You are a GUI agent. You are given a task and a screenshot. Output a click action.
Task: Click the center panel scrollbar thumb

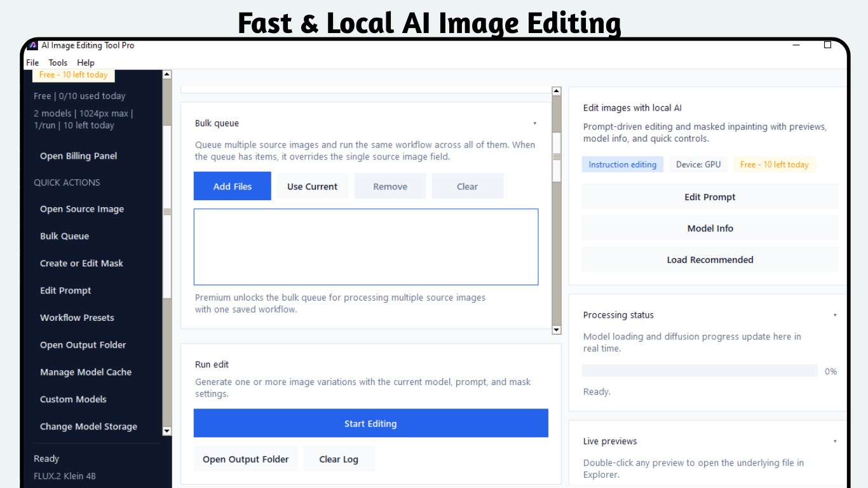[557, 156]
